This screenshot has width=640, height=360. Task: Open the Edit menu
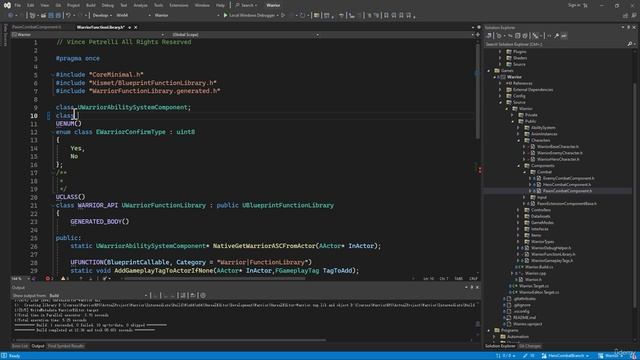31,5
